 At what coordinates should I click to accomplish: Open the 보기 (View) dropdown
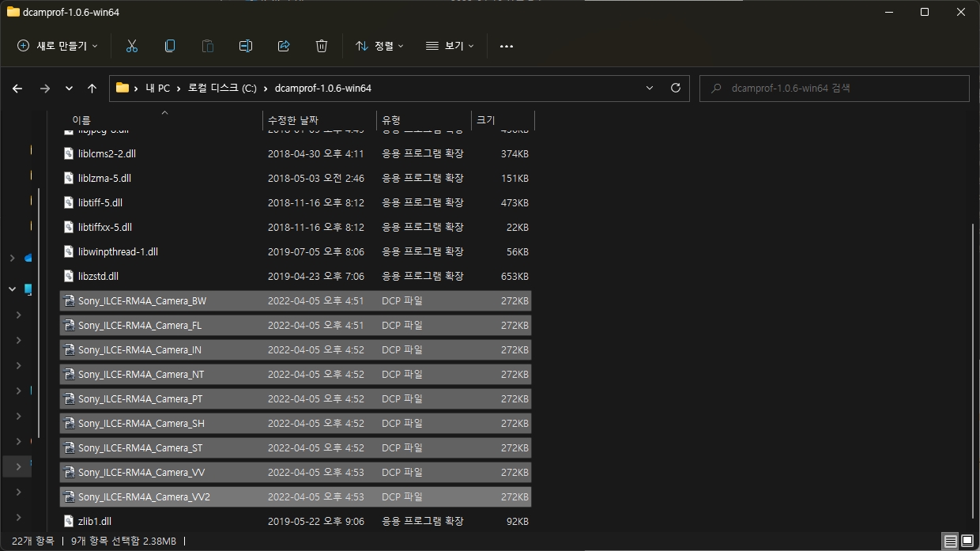(450, 46)
